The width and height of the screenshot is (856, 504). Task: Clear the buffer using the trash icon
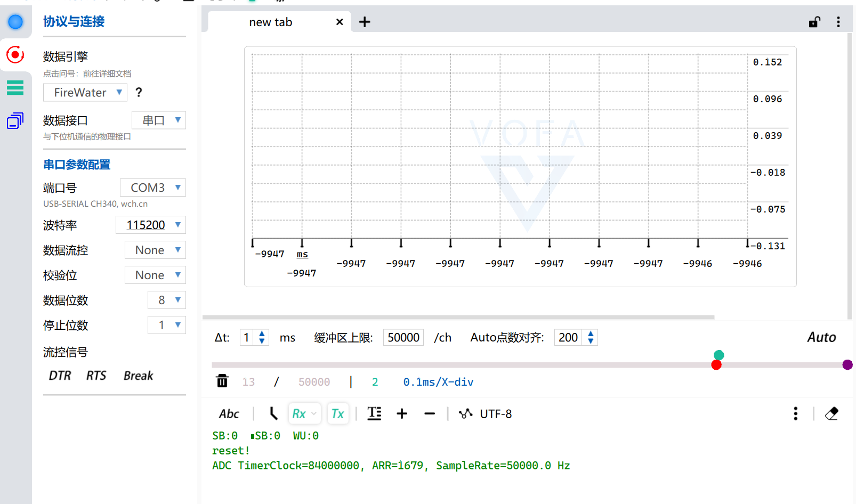coord(222,381)
